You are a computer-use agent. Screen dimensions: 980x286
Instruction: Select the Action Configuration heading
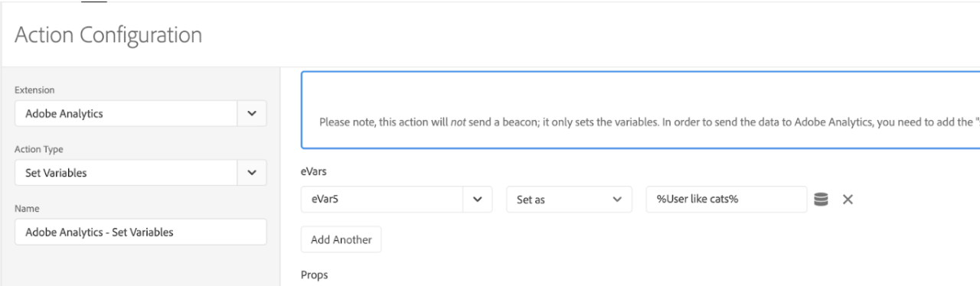coord(108,34)
